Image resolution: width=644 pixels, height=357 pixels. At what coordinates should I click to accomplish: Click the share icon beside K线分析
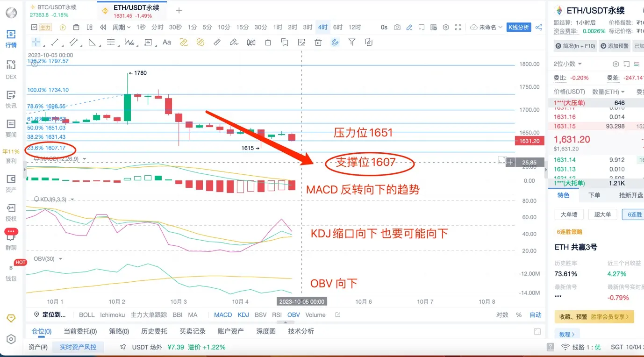tap(539, 27)
